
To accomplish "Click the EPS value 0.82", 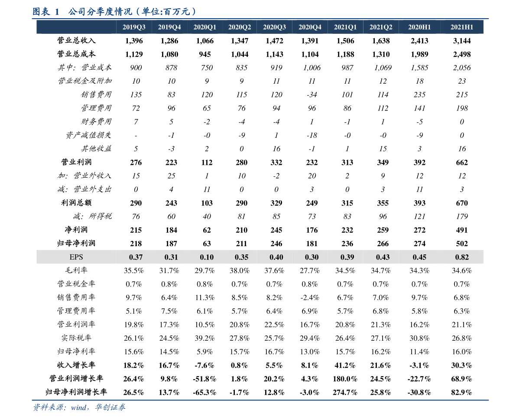I will pyautogui.click(x=462, y=257).
